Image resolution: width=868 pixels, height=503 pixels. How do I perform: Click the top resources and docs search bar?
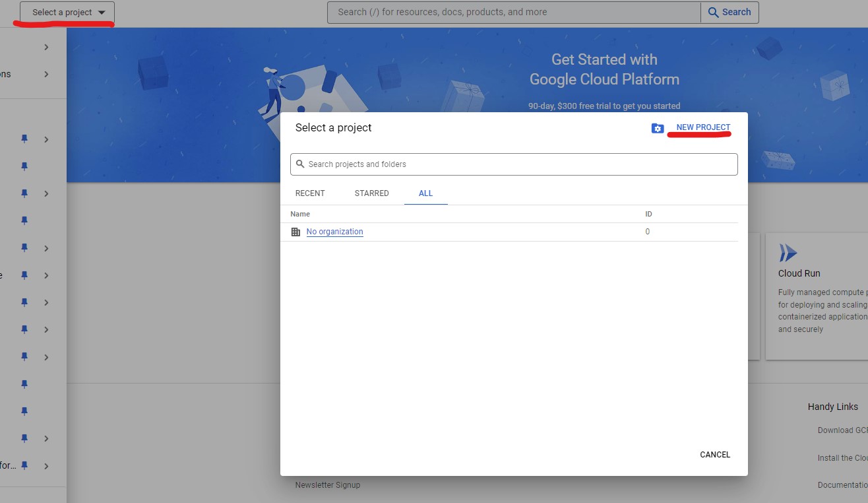pyautogui.click(x=514, y=12)
